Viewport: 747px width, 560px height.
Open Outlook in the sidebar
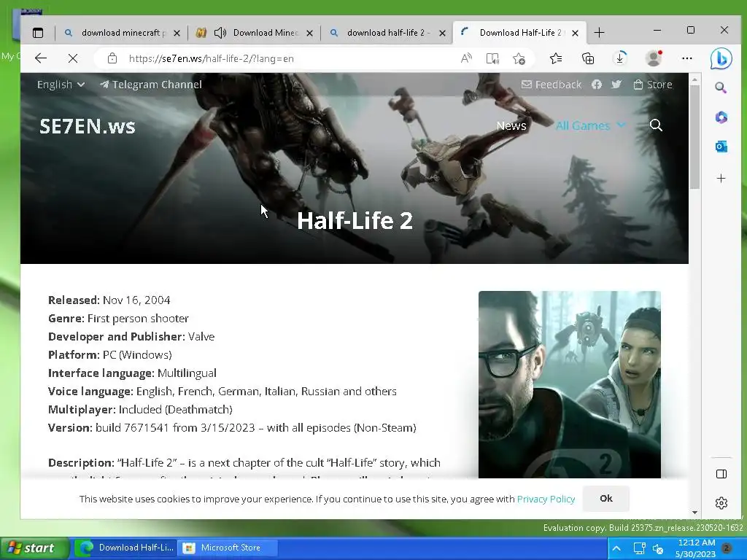coord(721,147)
